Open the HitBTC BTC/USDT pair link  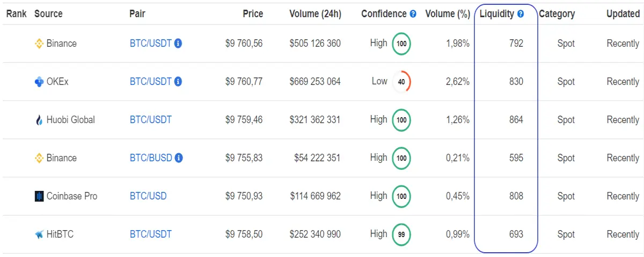(x=151, y=234)
